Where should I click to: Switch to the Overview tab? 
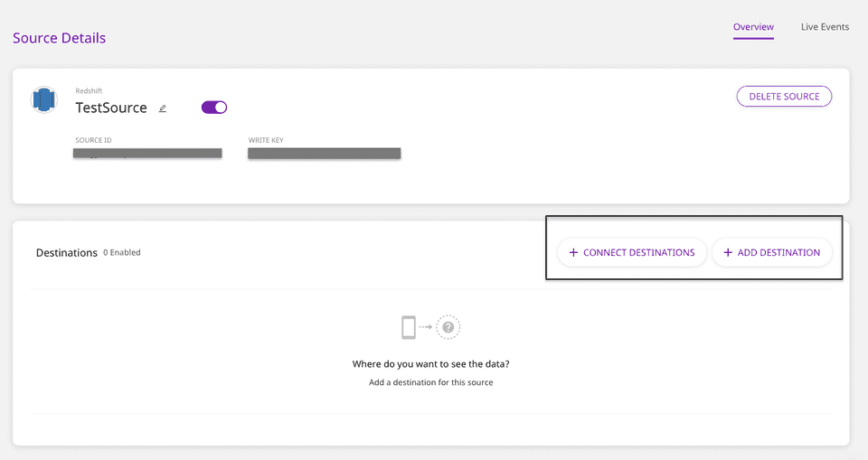(x=753, y=27)
